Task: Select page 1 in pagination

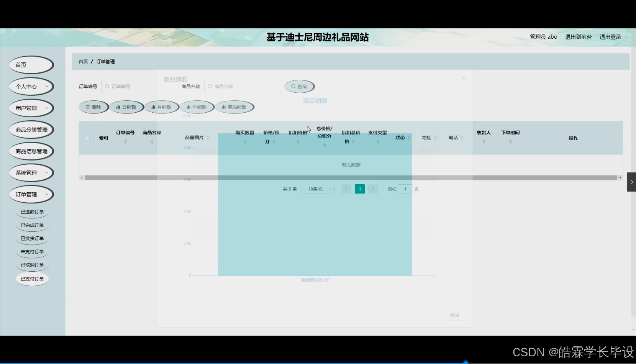Action: tap(360, 189)
